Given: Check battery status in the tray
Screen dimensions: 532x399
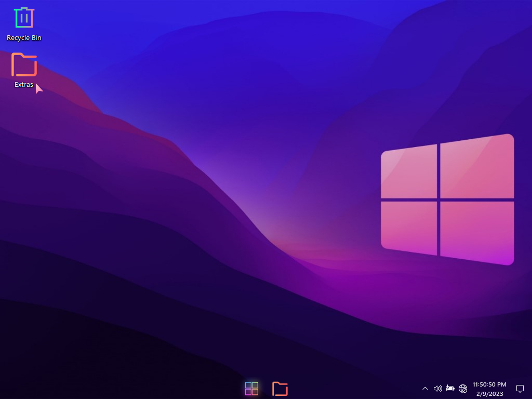Looking at the screenshot, I should [x=450, y=389].
